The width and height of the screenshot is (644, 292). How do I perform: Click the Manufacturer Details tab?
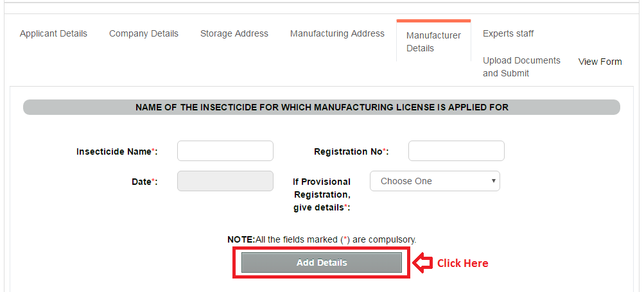click(433, 42)
